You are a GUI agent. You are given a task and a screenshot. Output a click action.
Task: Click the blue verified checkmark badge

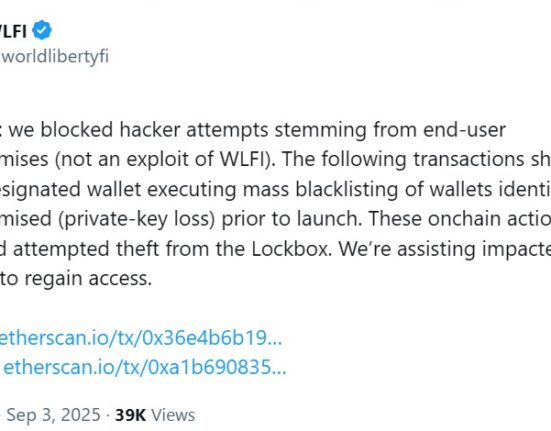42,30
